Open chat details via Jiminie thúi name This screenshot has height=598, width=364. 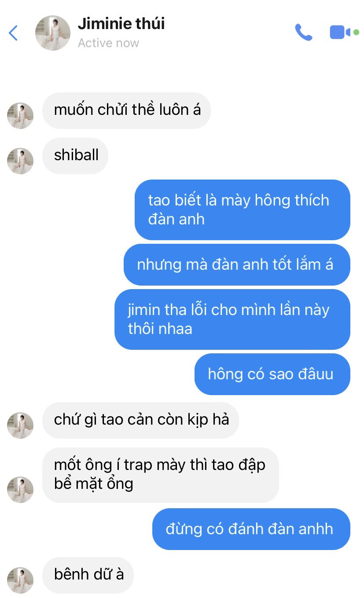(121, 23)
